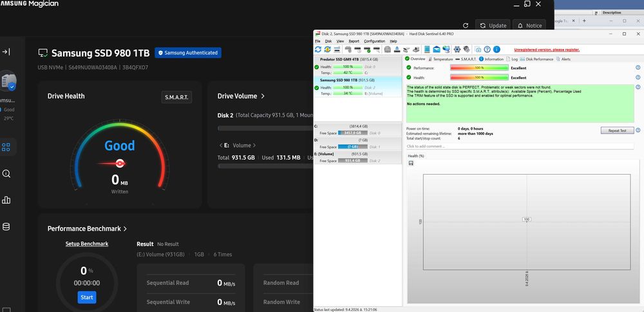
Task: Click the Repeat Test button
Action: (618, 130)
